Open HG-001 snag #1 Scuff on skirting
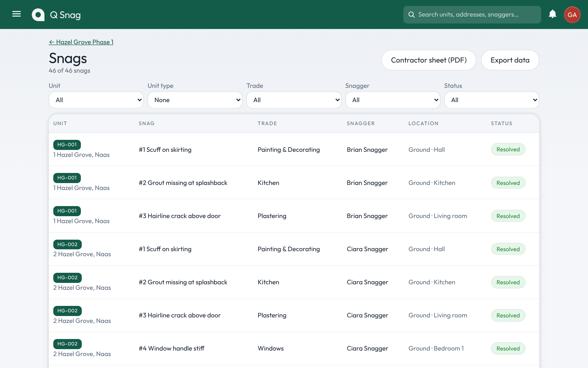 pos(165,149)
